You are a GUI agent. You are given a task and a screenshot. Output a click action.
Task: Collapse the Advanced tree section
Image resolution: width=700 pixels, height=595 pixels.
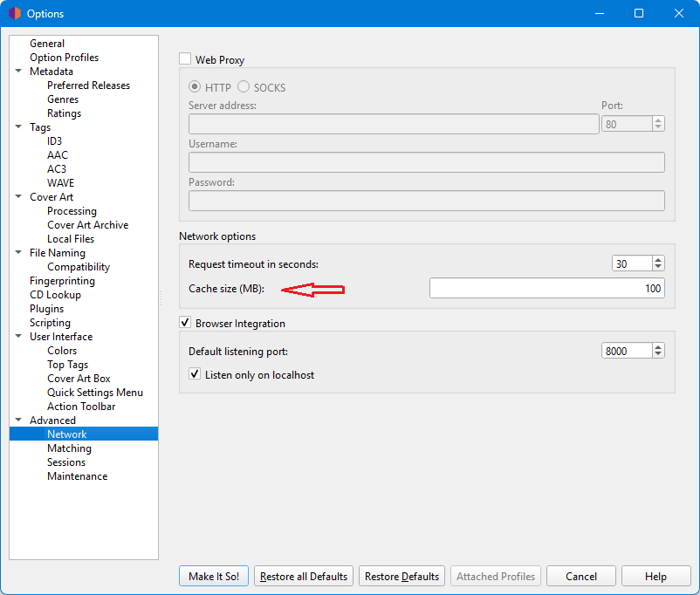(18, 421)
